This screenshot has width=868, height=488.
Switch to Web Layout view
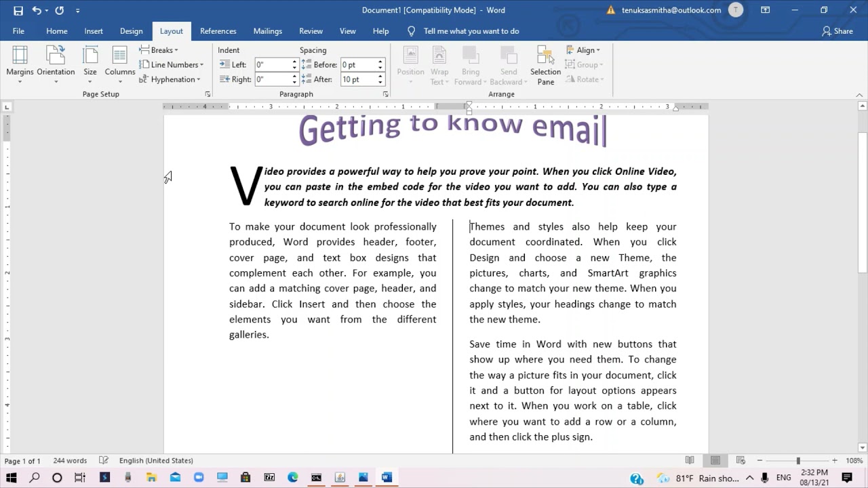coord(741,461)
